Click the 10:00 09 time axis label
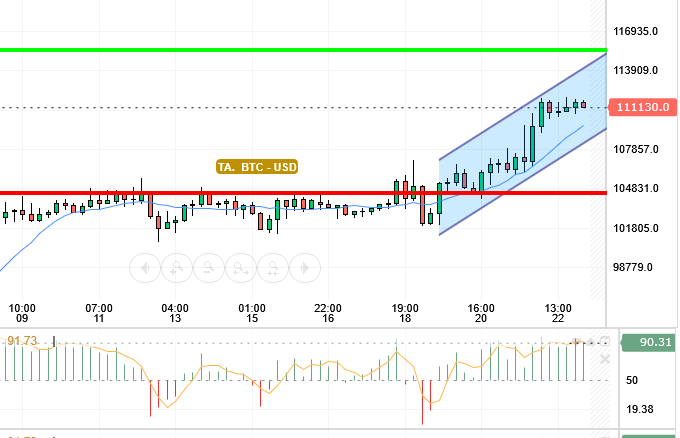Viewport: 680px width, 438px height. click(22, 313)
